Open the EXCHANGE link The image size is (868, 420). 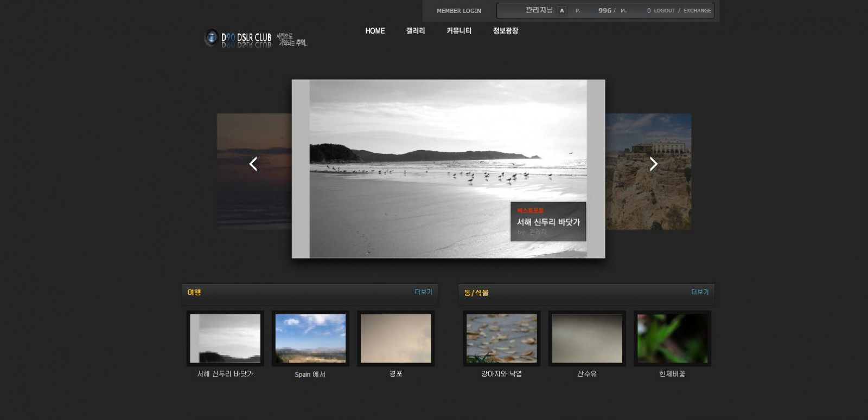pos(697,11)
